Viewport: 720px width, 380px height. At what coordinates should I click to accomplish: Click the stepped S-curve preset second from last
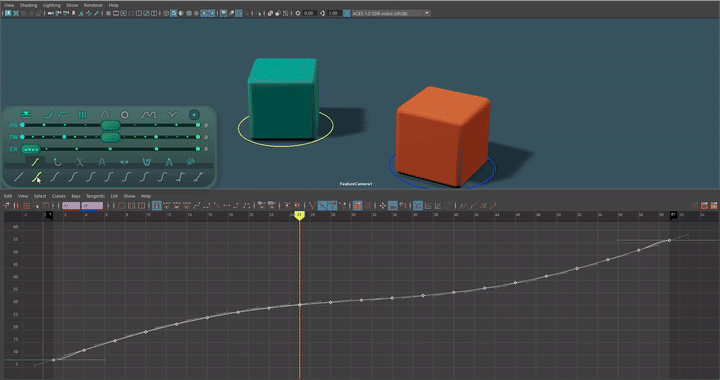[180, 177]
